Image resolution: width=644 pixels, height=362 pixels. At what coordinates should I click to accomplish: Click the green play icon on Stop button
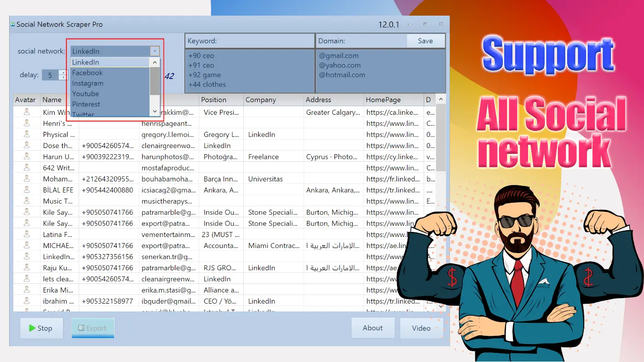[x=32, y=328]
